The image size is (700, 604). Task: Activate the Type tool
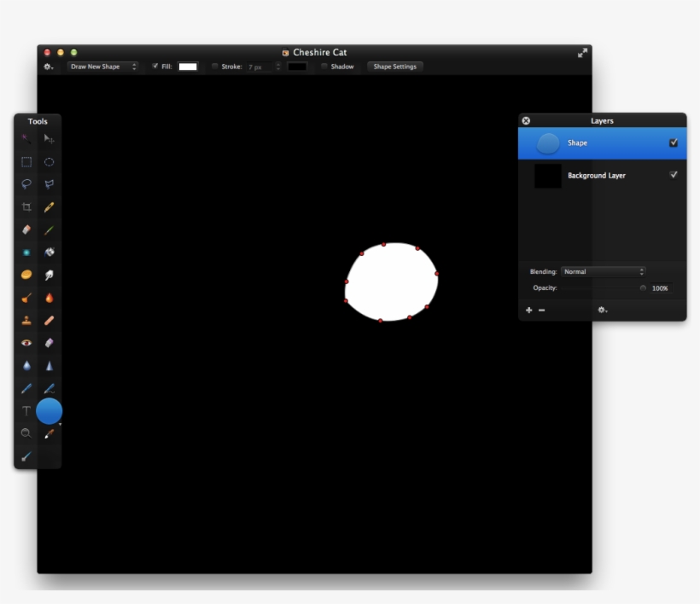tap(26, 411)
